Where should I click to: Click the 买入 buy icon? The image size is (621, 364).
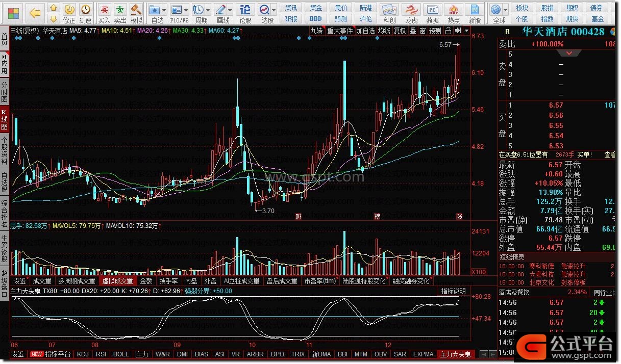tap(104, 14)
